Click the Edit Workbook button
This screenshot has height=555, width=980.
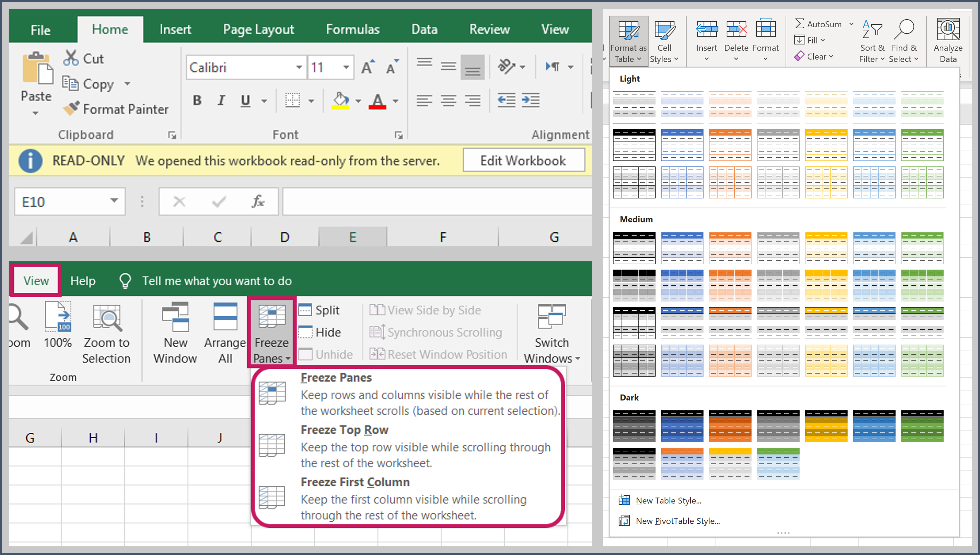tap(523, 160)
